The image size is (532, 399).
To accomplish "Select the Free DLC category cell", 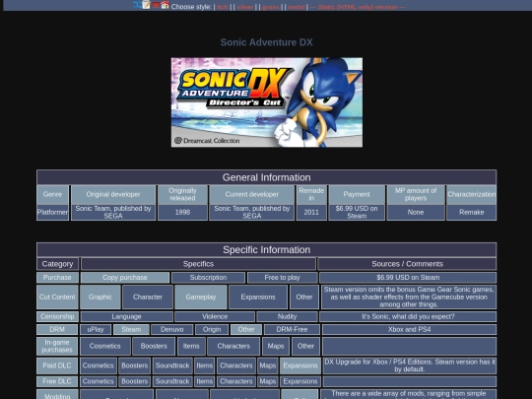I will 57,381.
